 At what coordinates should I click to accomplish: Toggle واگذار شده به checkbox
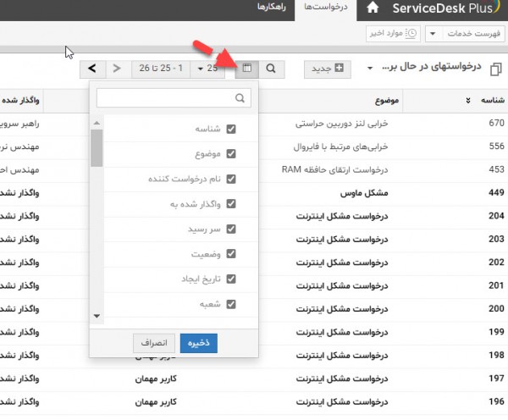click(x=231, y=204)
